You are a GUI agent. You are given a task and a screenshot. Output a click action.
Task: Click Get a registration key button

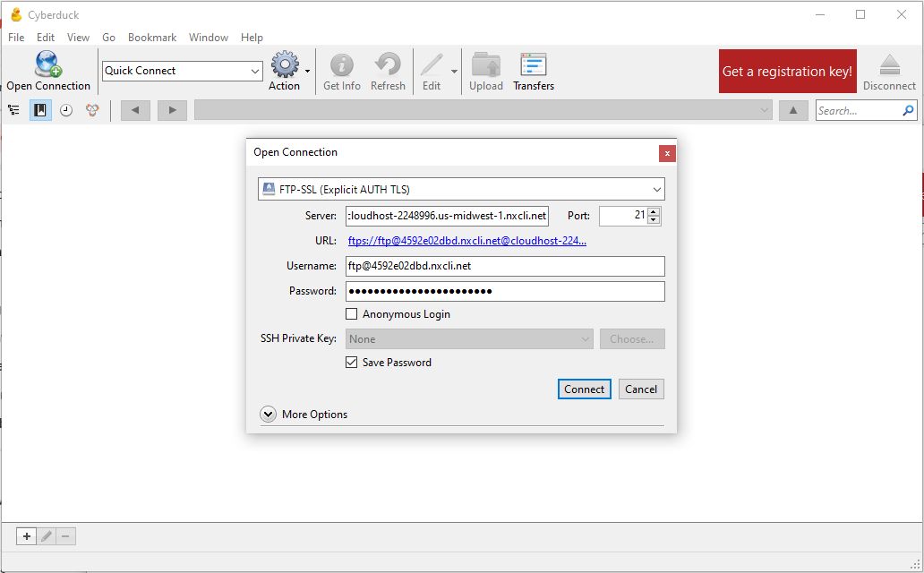[x=787, y=72]
